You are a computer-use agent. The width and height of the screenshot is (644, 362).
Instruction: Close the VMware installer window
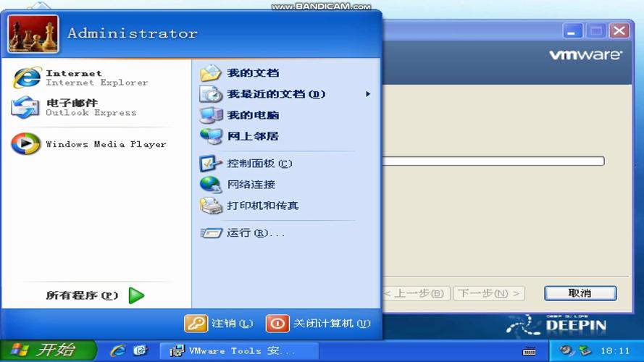[619, 31]
